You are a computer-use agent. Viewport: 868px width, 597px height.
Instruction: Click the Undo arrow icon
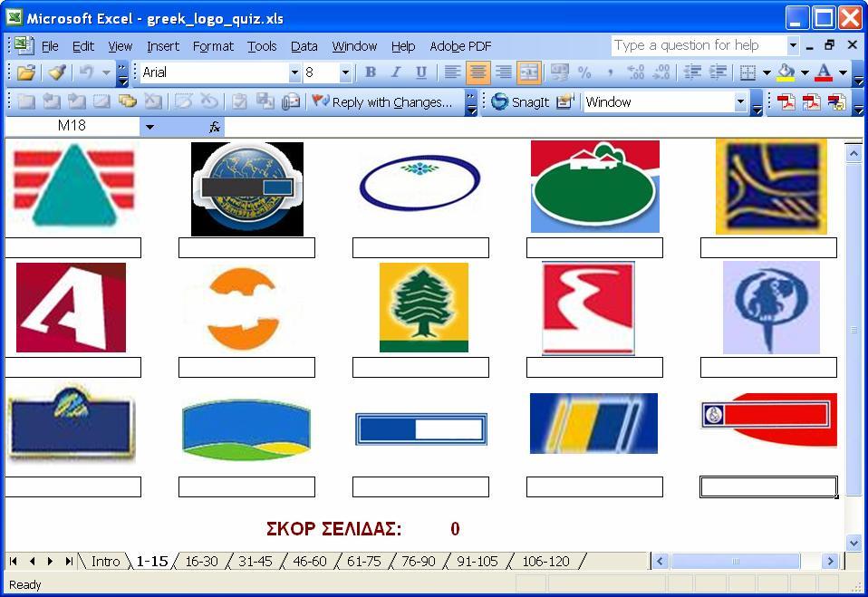(86, 72)
